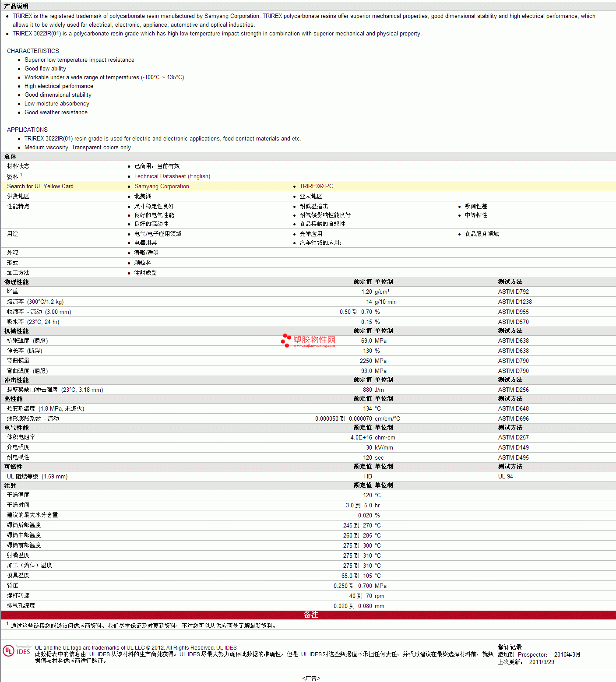
Task: Open the Samyang Corporation link
Action: 162,186
